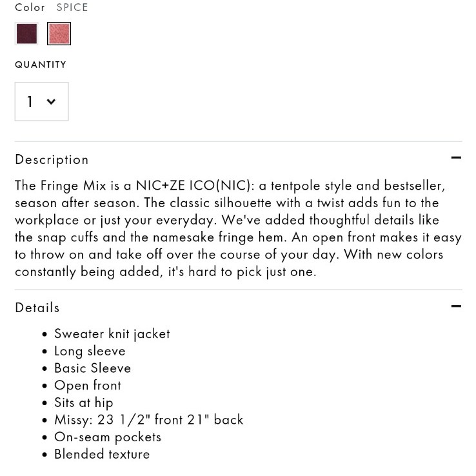The height and width of the screenshot is (476, 476).
Task: Click the Sweater knit jacket bullet
Action: pos(112,334)
